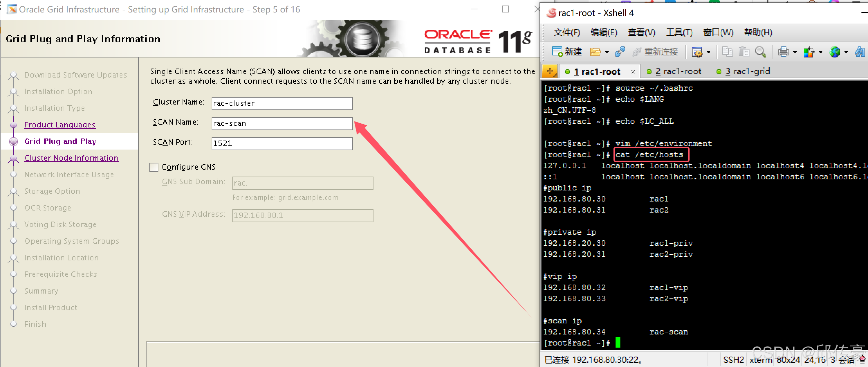Viewport: 868px width, 367px height.
Task: Click the SCAN Name input field
Action: [281, 123]
